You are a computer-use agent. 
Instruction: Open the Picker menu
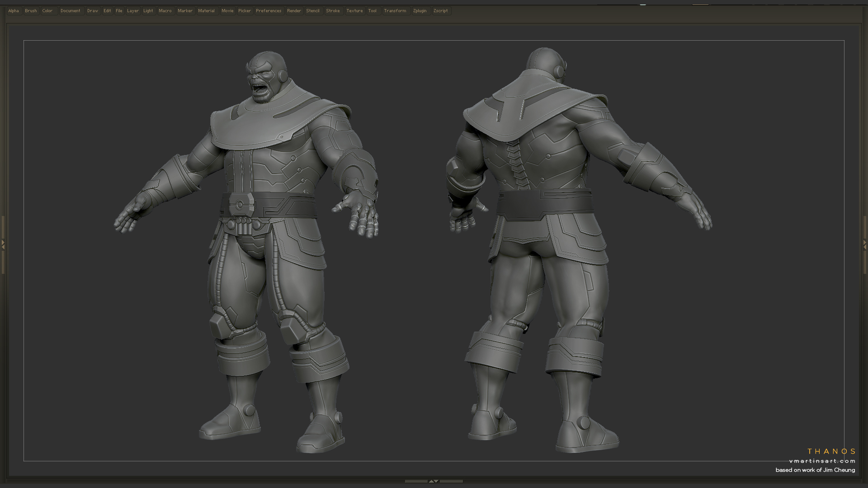(x=245, y=11)
